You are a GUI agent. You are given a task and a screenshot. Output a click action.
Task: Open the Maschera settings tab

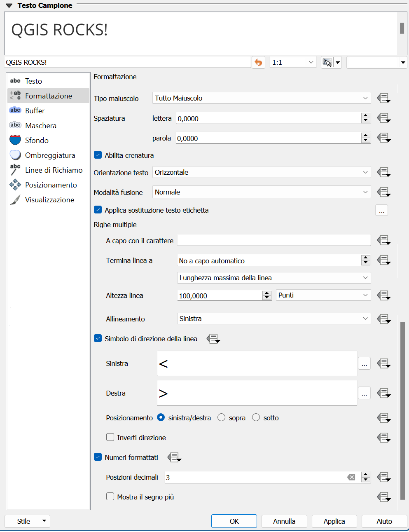[49, 125]
